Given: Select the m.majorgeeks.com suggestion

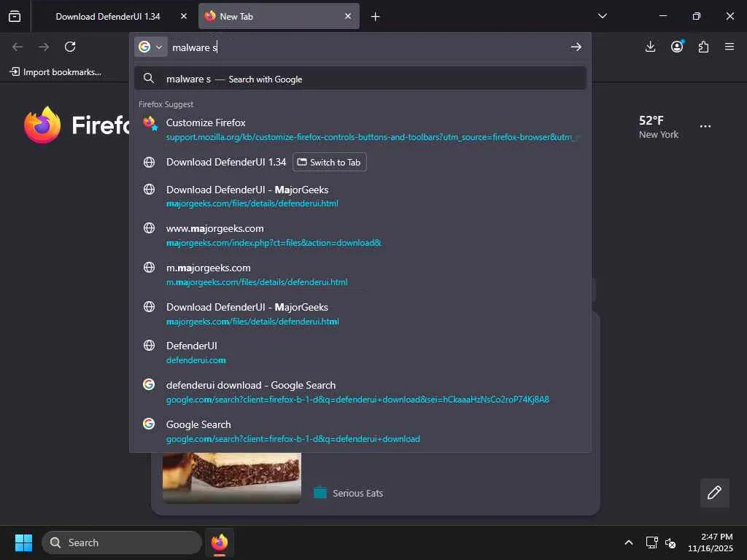Looking at the screenshot, I should point(360,275).
